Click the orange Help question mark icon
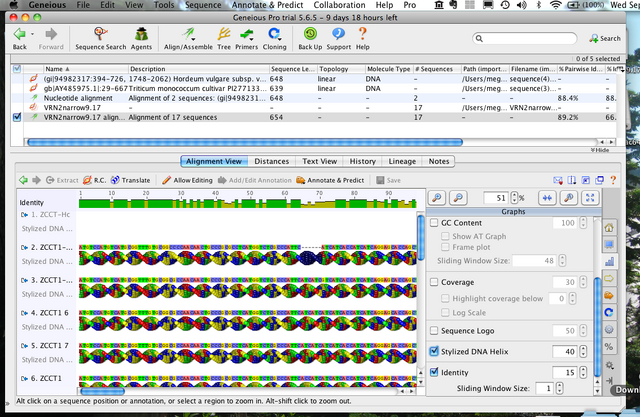Image resolution: width=640 pixels, height=417 pixels. (362, 34)
